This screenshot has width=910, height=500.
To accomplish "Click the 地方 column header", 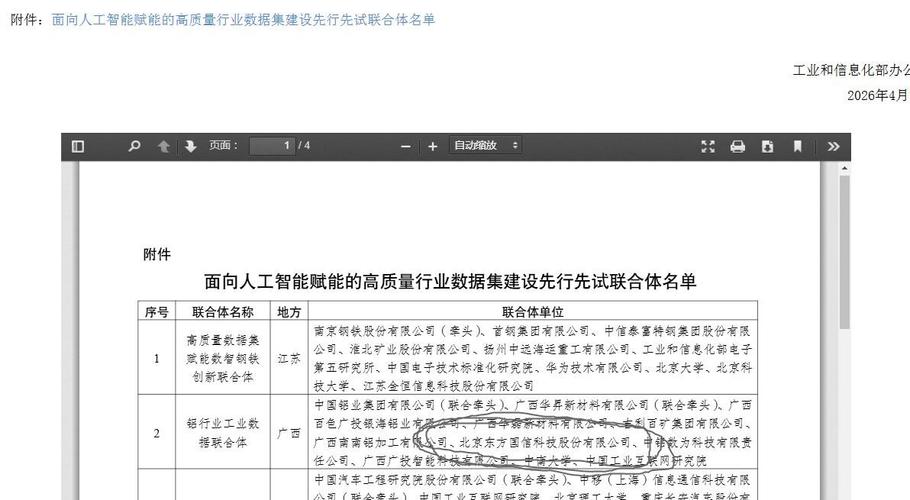I will click(289, 312).
